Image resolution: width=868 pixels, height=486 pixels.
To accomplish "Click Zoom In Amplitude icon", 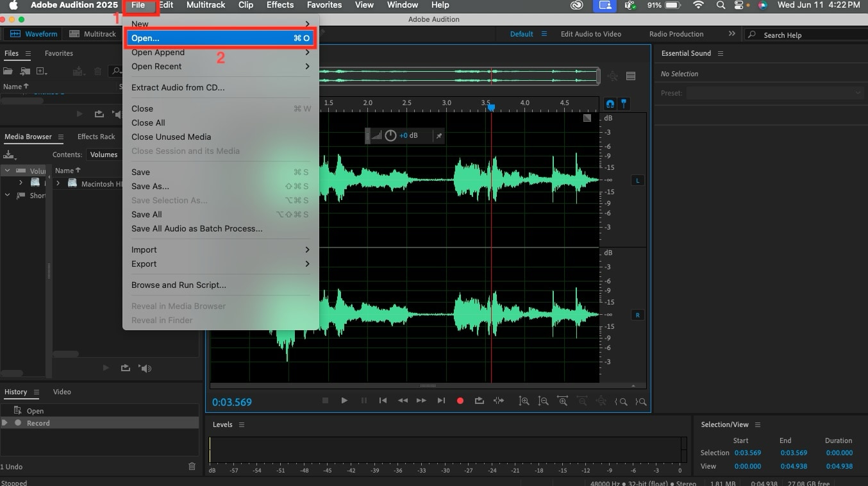I will tap(524, 401).
